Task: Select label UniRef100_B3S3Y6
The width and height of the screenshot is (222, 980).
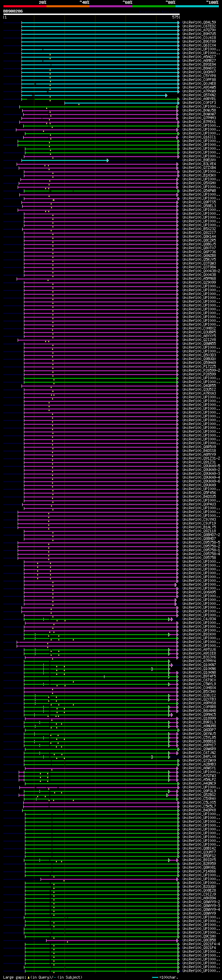Action: (199, 657)
